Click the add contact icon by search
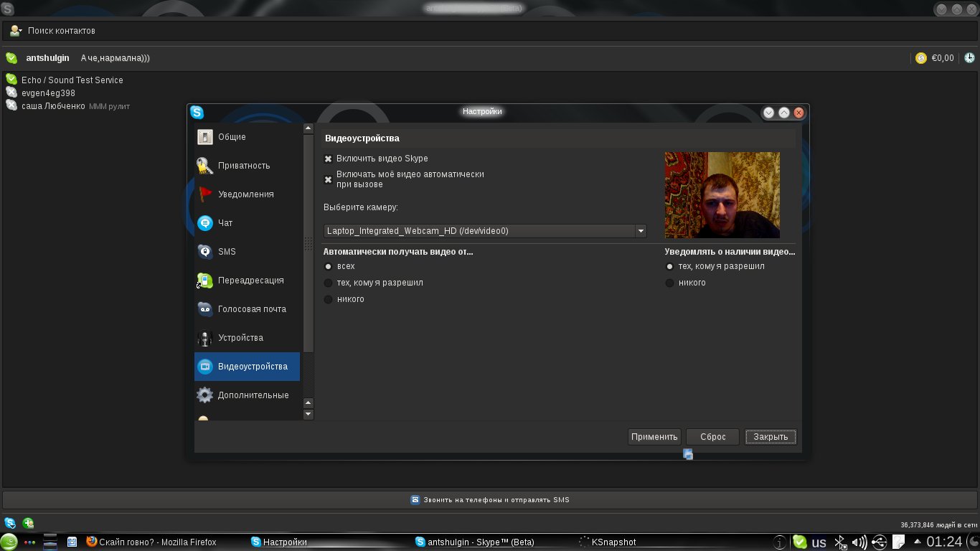The width and height of the screenshot is (980, 551). click(15, 31)
